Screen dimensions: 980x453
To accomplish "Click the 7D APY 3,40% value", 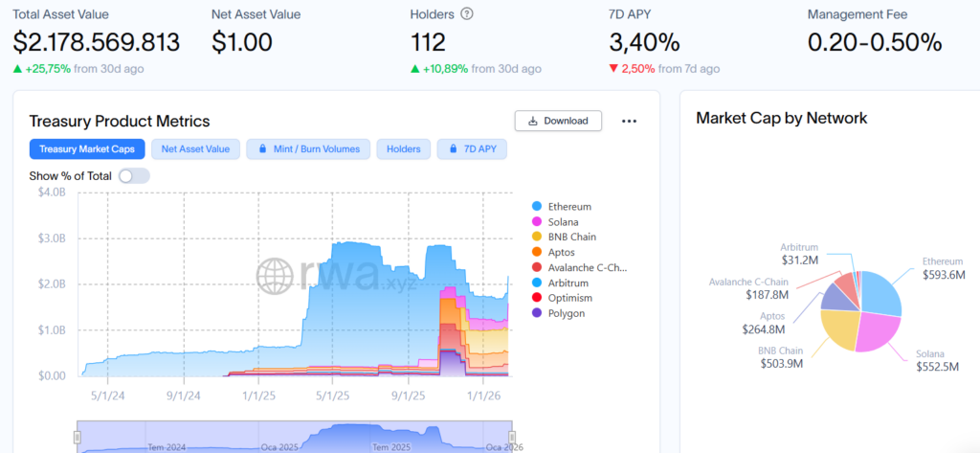I will 644,42.
